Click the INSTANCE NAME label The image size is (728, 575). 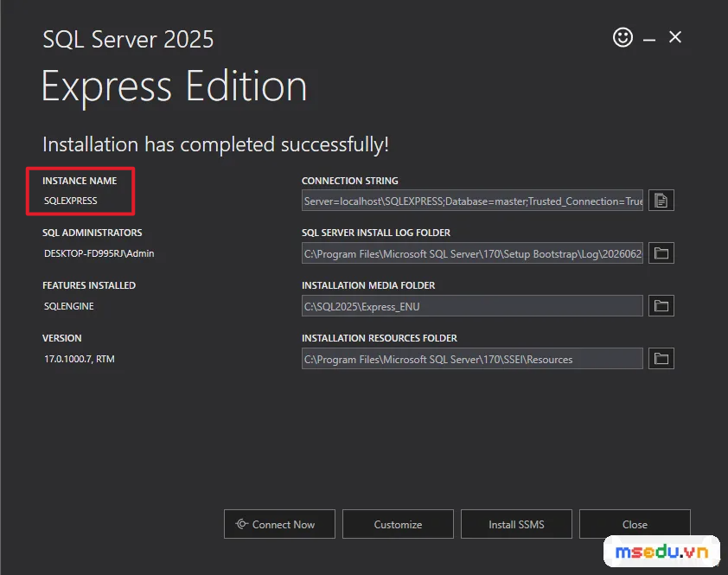tap(80, 181)
